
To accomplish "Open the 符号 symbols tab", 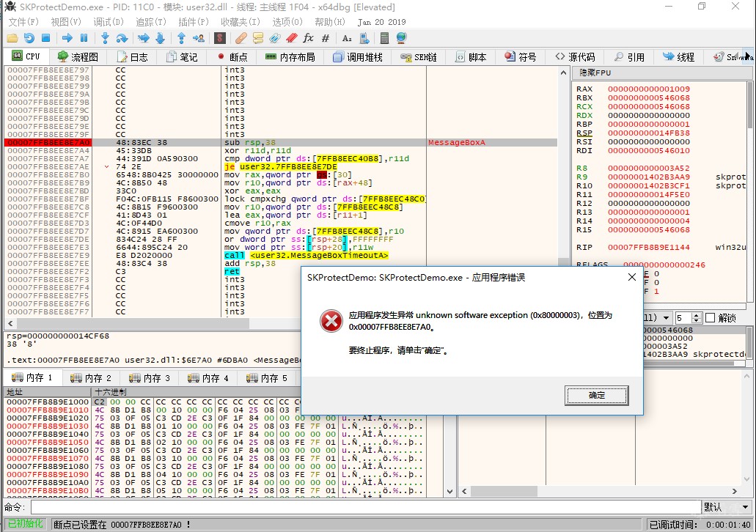I will pyautogui.click(x=521, y=57).
